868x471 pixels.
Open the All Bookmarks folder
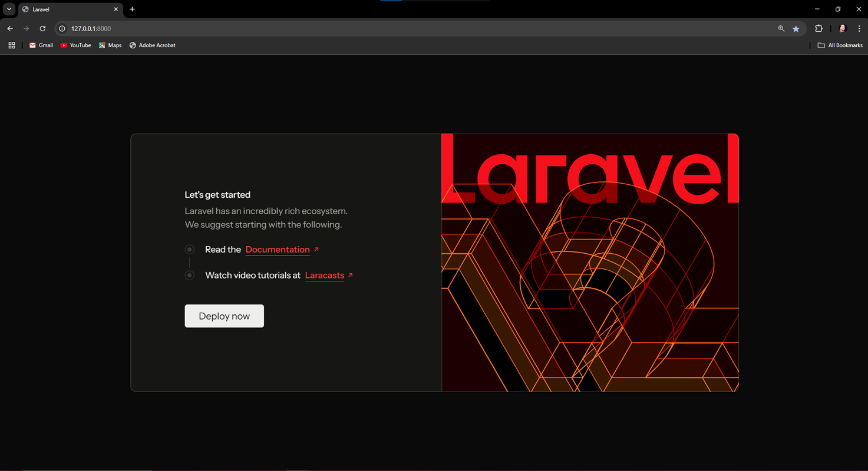[x=840, y=45]
